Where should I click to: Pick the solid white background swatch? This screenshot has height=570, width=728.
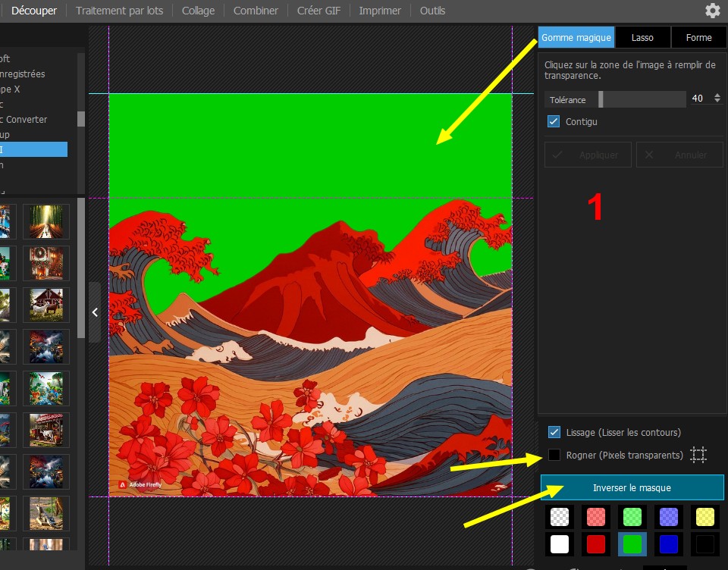point(560,544)
